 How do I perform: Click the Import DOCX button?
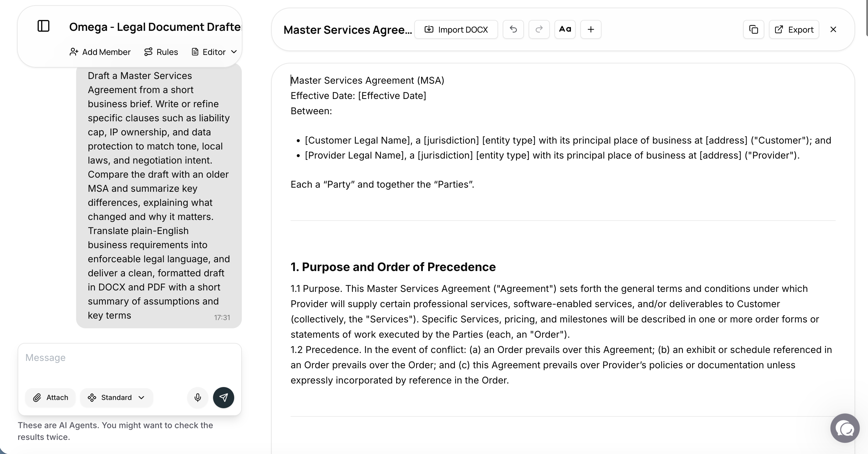[x=456, y=30]
